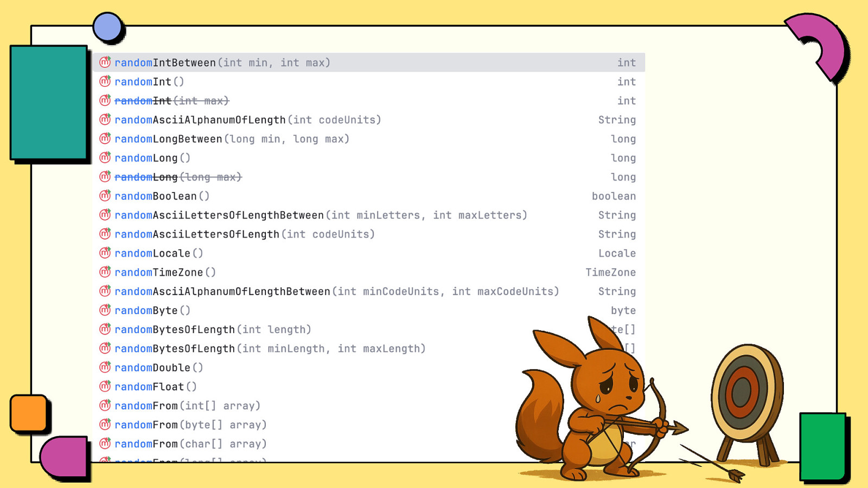Choose randomBytesOfLength(int minLength, int maxLength)
The width and height of the screenshot is (868, 488).
point(369,348)
